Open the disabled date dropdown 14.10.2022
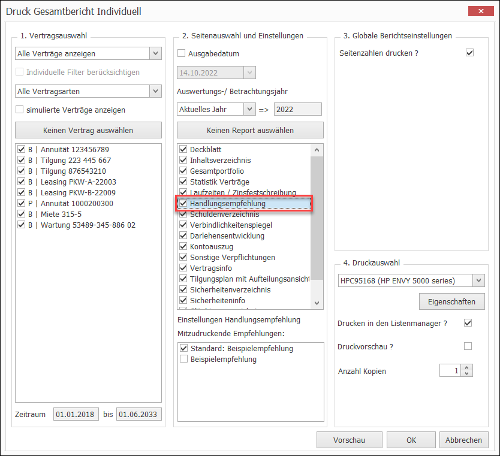Image resolution: width=500 pixels, height=456 pixels. tap(249, 73)
